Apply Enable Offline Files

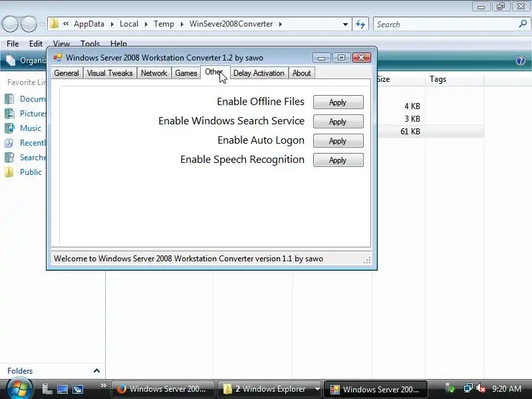338,102
